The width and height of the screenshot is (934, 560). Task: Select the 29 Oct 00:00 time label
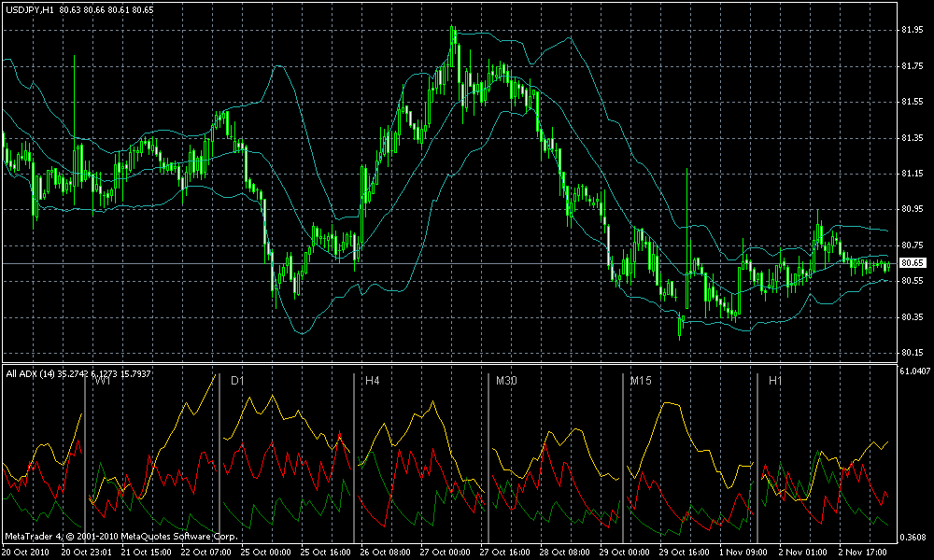(x=625, y=553)
